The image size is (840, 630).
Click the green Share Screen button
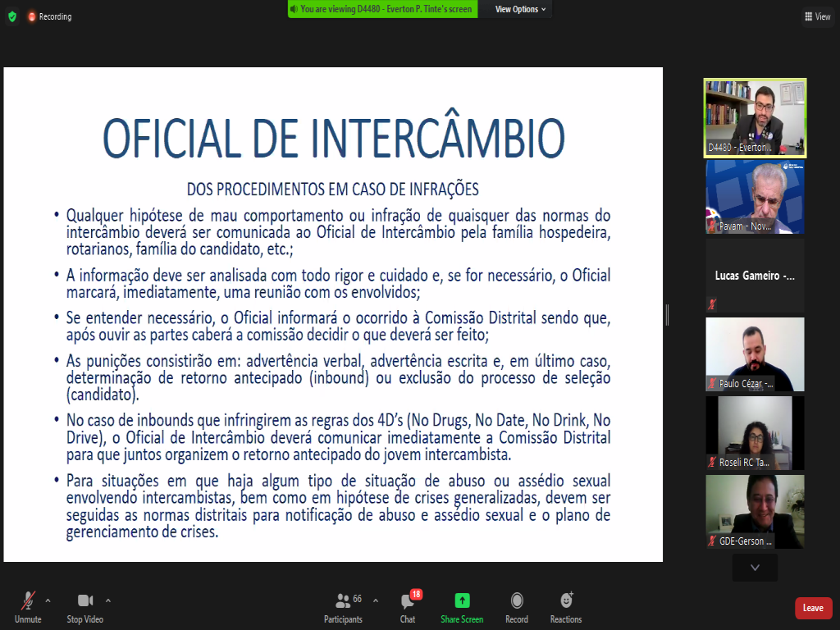point(462,607)
